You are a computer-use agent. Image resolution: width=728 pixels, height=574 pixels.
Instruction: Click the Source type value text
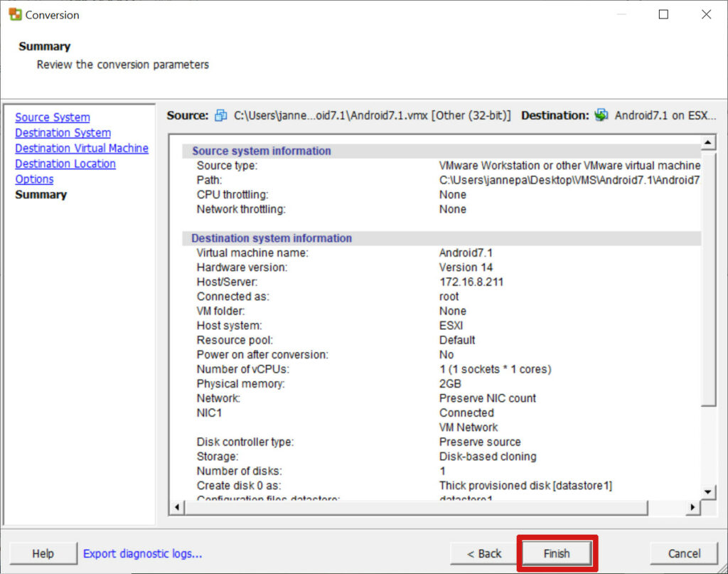click(569, 166)
